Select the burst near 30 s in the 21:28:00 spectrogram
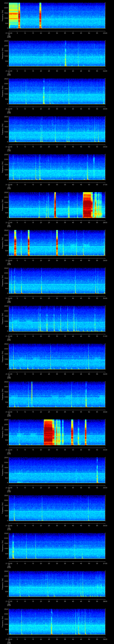 click(x=57, y=243)
